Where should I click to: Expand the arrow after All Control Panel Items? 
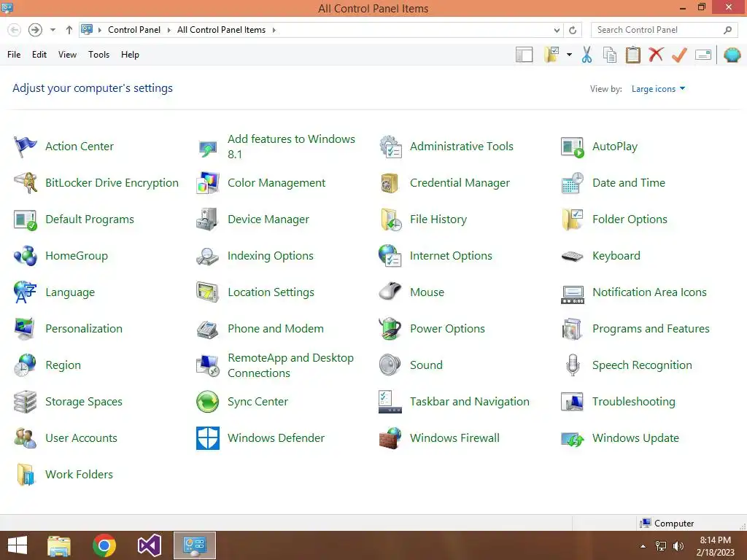click(274, 30)
